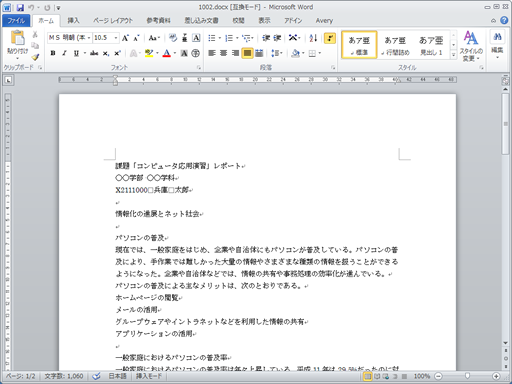
Task: Open the numbering list dropdown arrow
Action: coord(237,38)
